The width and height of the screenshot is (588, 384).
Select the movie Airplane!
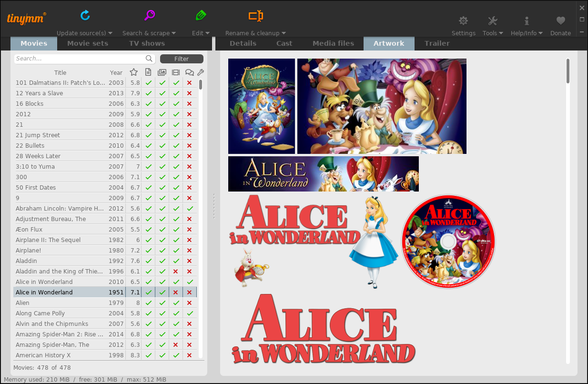[x=105, y=251]
